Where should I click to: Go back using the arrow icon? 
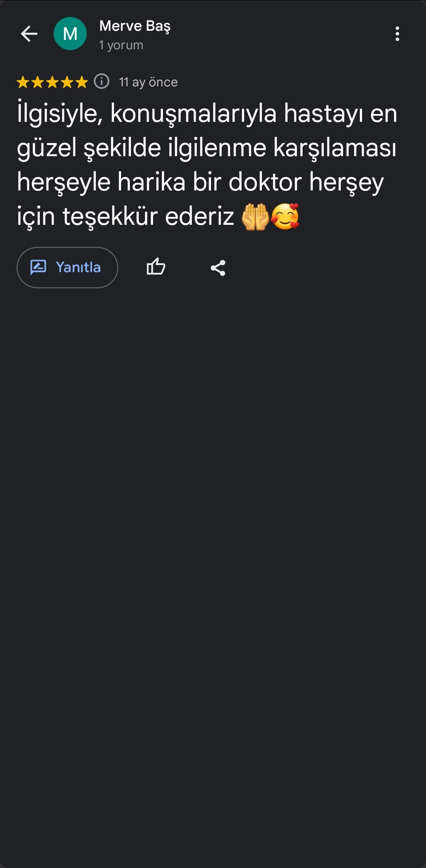click(29, 34)
